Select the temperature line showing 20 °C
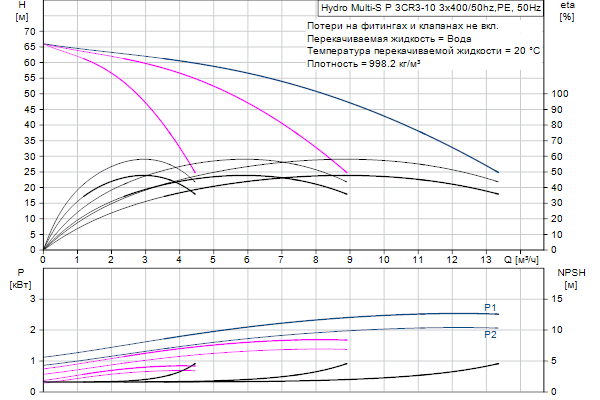600x400 pixels. click(x=423, y=50)
